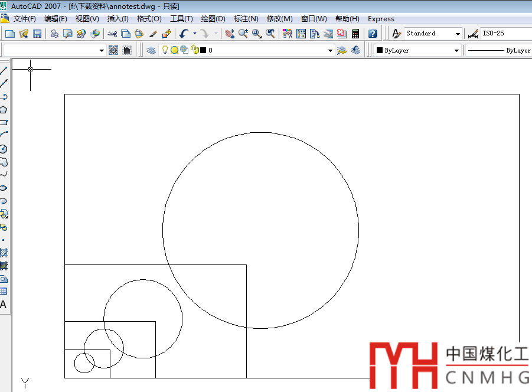Select the Polygon draw tool
Screen dimensions: 532x392
click(x=4, y=110)
